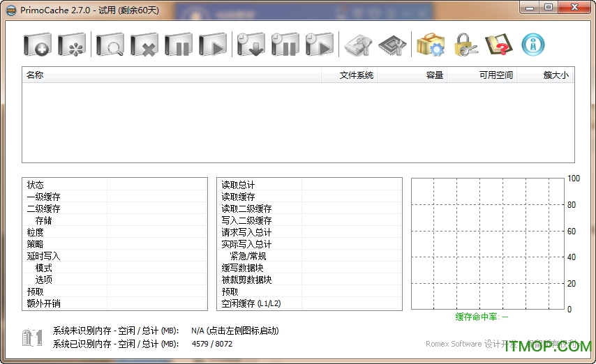Select the 延时写入 row
This screenshot has width=596, height=364.
pos(114,256)
